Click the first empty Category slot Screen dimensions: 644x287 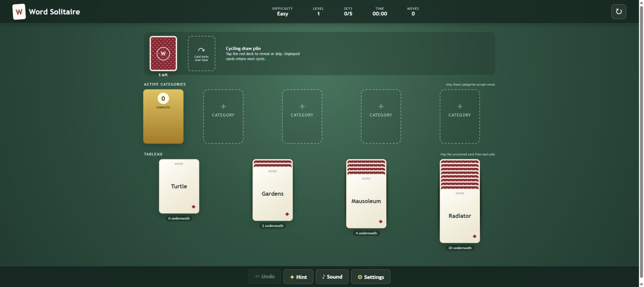click(x=223, y=116)
